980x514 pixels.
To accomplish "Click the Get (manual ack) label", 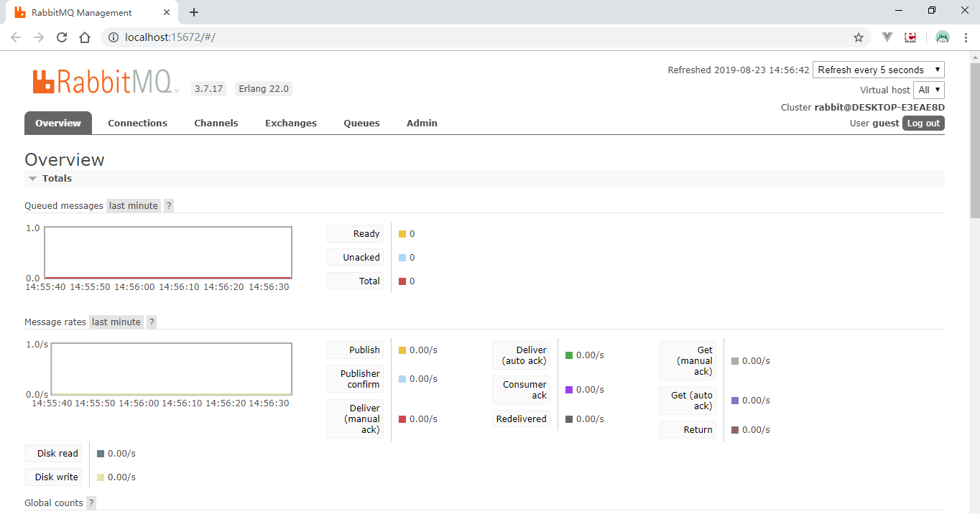I will pyautogui.click(x=688, y=360).
